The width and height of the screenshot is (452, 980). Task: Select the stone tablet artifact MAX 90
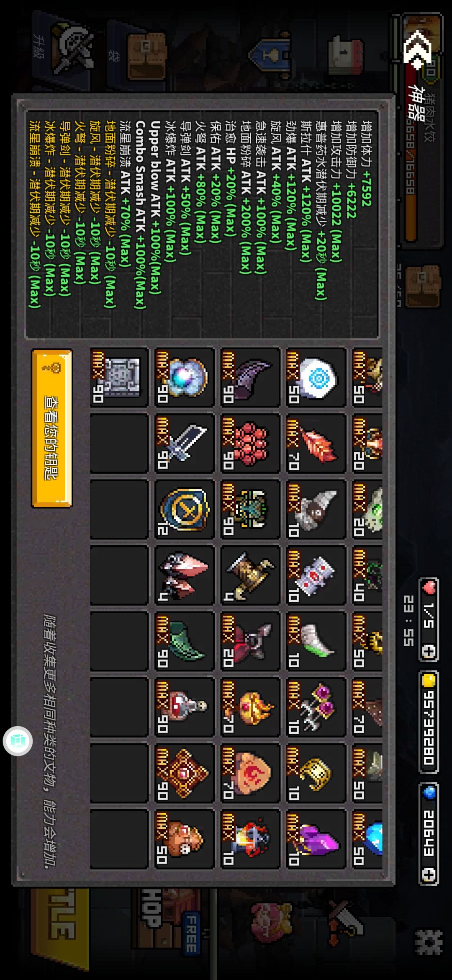click(119, 377)
